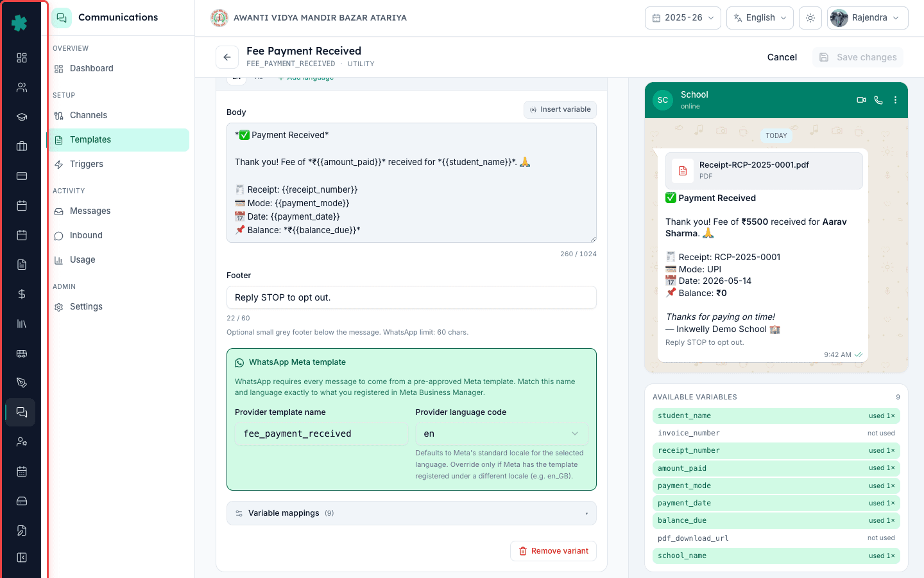Click the Cancel button

coord(782,57)
